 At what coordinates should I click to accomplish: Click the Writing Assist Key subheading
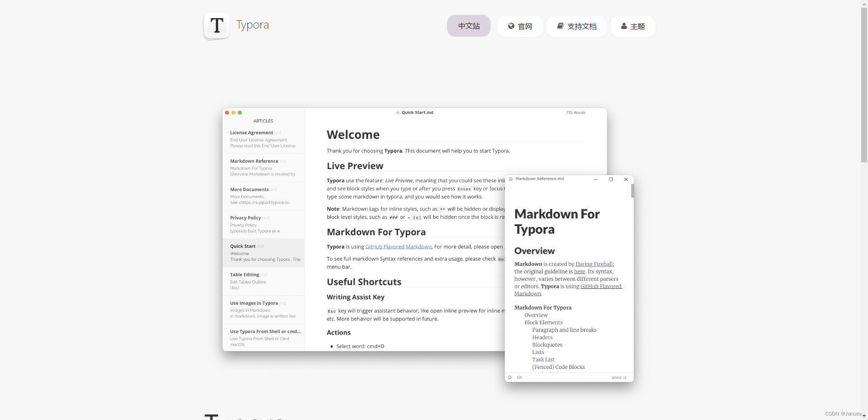pos(355,297)
